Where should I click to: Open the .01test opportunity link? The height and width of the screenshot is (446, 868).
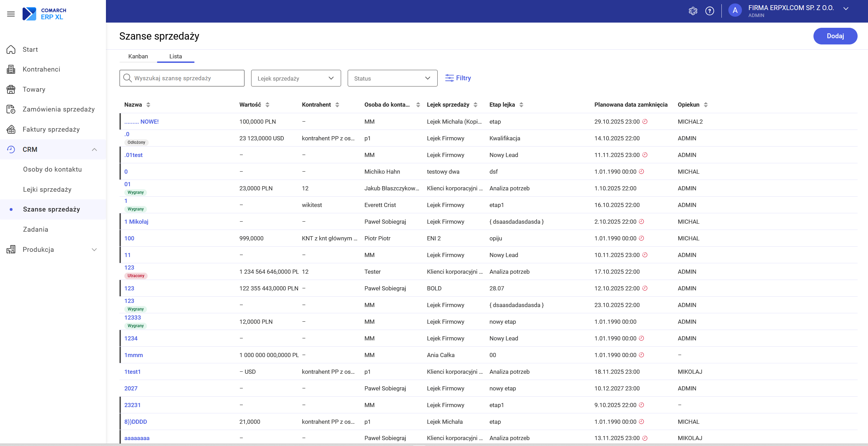tap(133, 155)
